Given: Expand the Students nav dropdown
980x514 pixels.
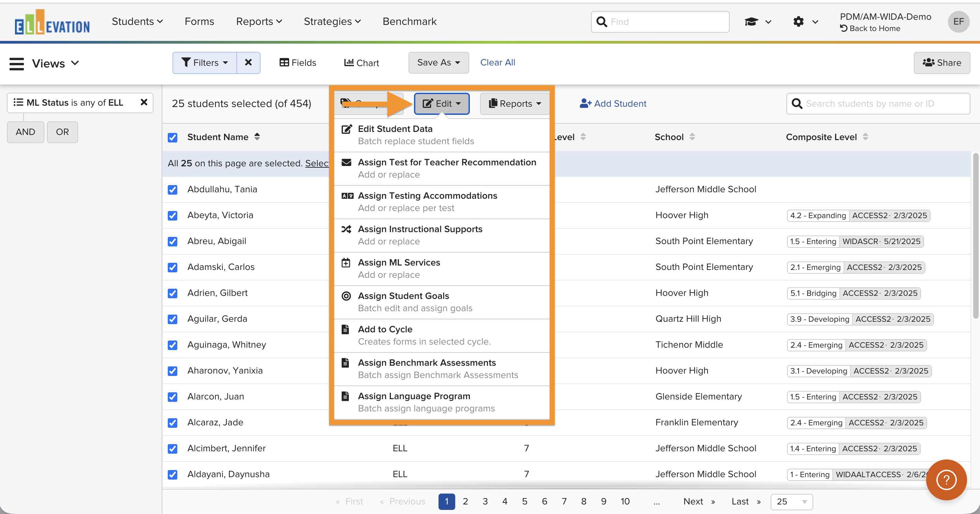Looking at the screenshot, I should pos(137,22).
